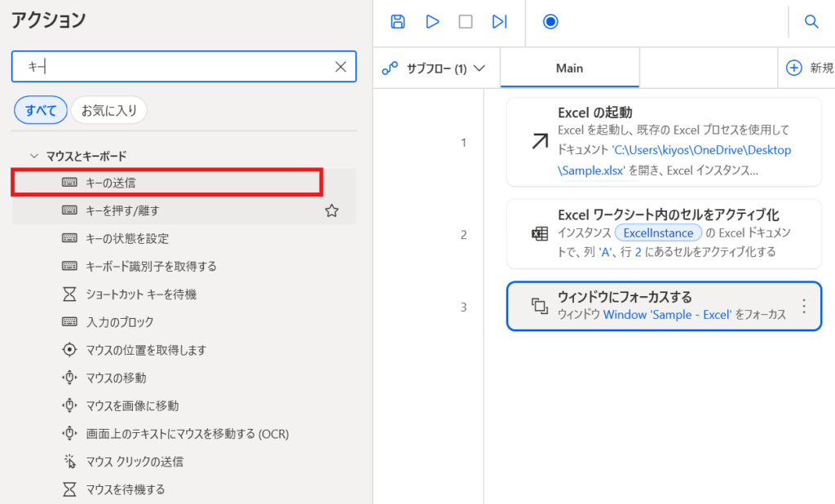Click the keyboard icon beside キーの状態を設定

tap(69, 237)
